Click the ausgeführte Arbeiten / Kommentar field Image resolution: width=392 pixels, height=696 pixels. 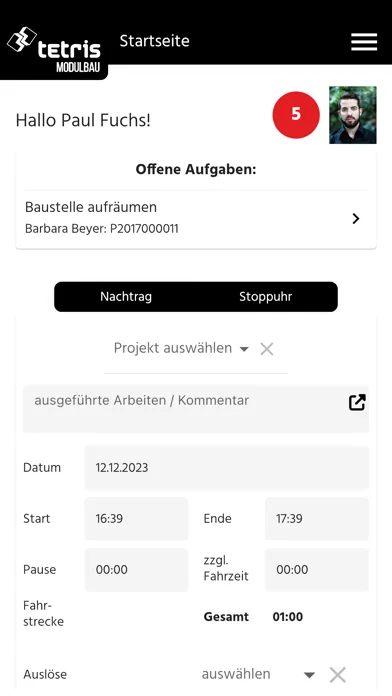[x=196, y=409]
